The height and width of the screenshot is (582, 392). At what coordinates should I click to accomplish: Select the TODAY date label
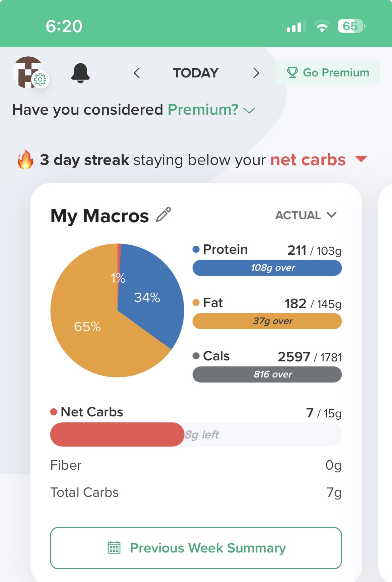click(196, 73)
